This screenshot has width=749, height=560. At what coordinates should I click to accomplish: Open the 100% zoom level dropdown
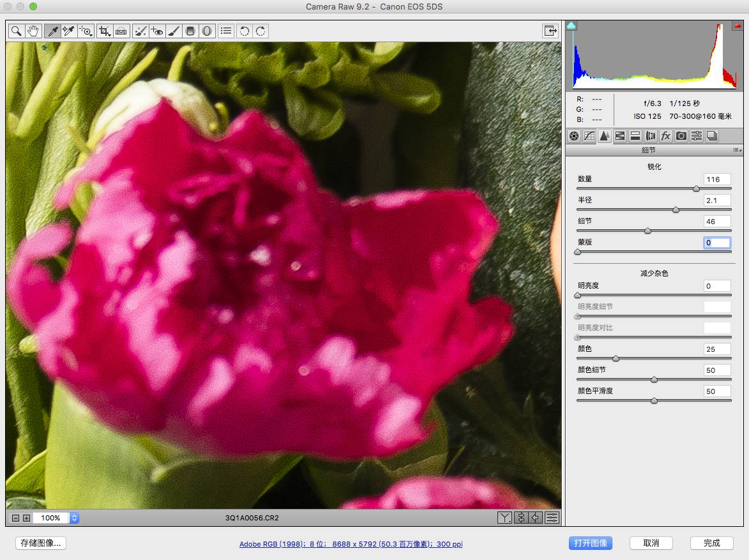click(x=74, y=518)
